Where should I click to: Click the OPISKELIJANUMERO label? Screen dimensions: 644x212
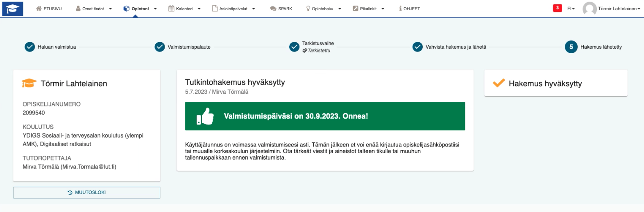click(x=52, y=104)
